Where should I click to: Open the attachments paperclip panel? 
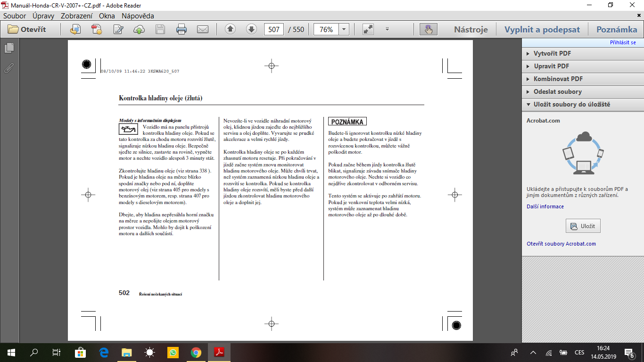(9, 68)
